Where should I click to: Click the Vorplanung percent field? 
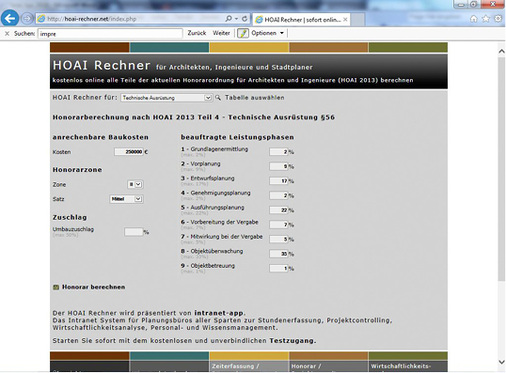pos(279,166)
